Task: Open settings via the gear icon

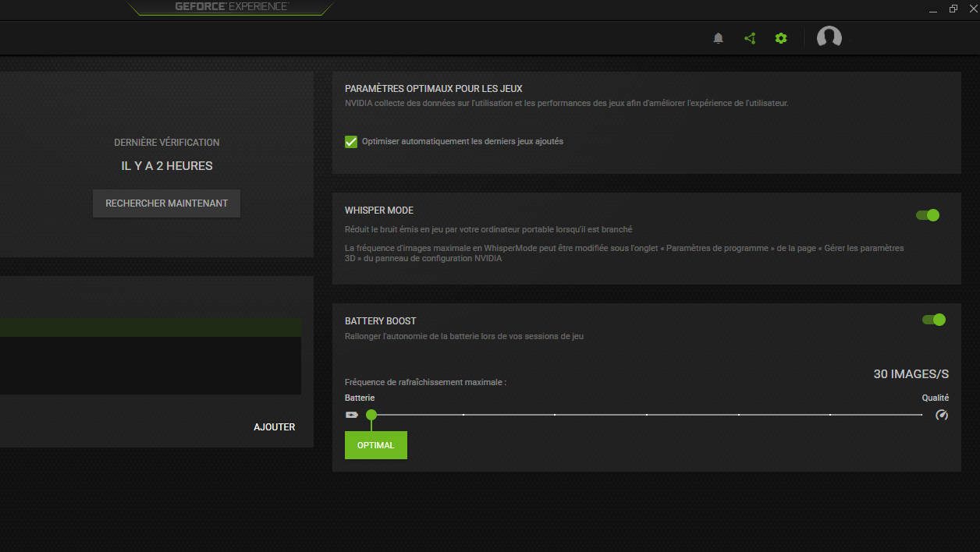Action: click(x=781, y=38)
